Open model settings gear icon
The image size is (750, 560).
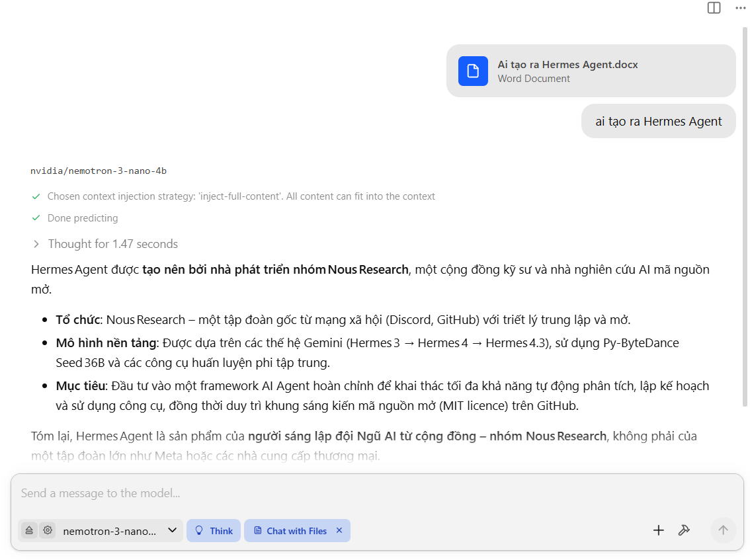point(48,530)
